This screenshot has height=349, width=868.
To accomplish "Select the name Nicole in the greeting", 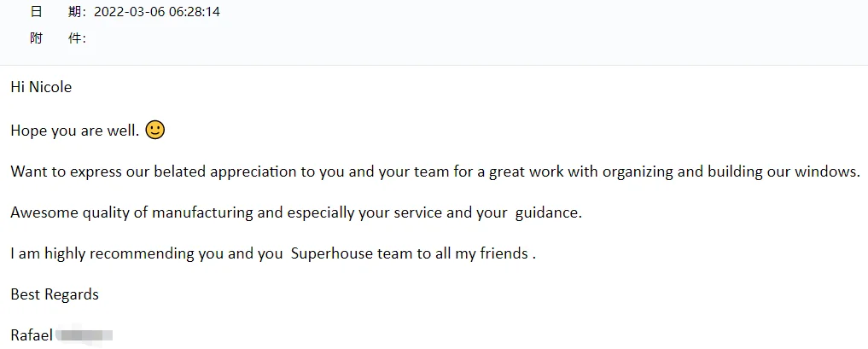I will 50,87.
